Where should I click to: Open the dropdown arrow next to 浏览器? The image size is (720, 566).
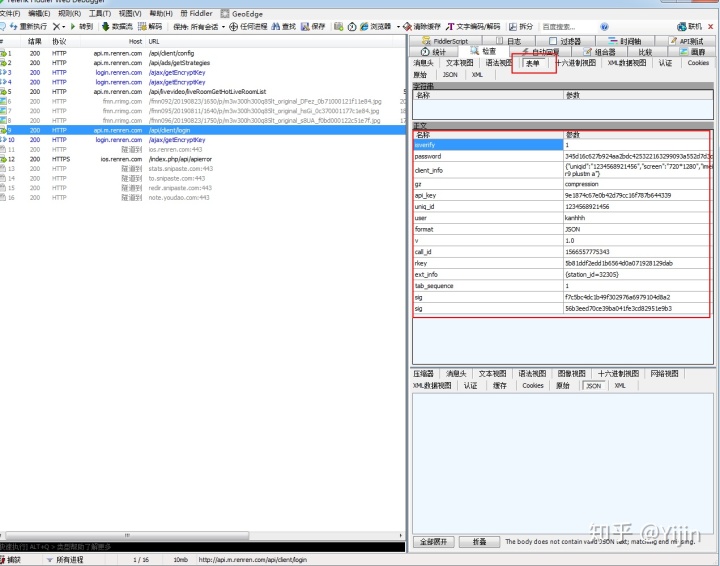(398, 27)
